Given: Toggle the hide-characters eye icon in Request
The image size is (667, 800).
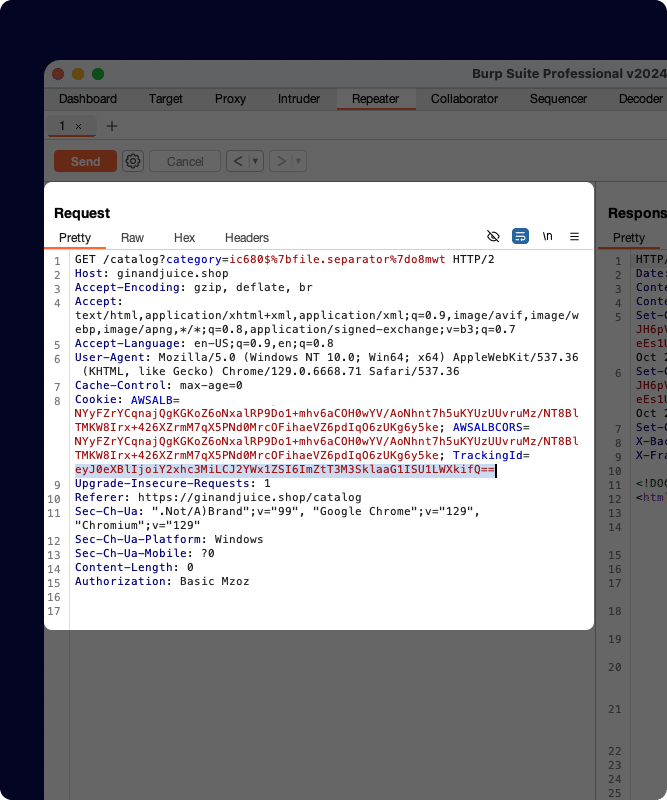Looking at the screenshot, I should point(492,237).
